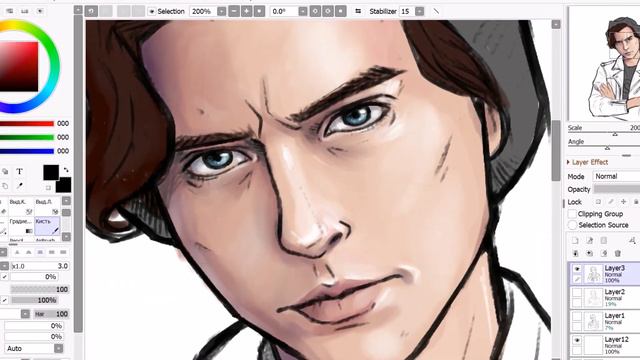Click the layer Opacity slider

[x=616, y=189]
